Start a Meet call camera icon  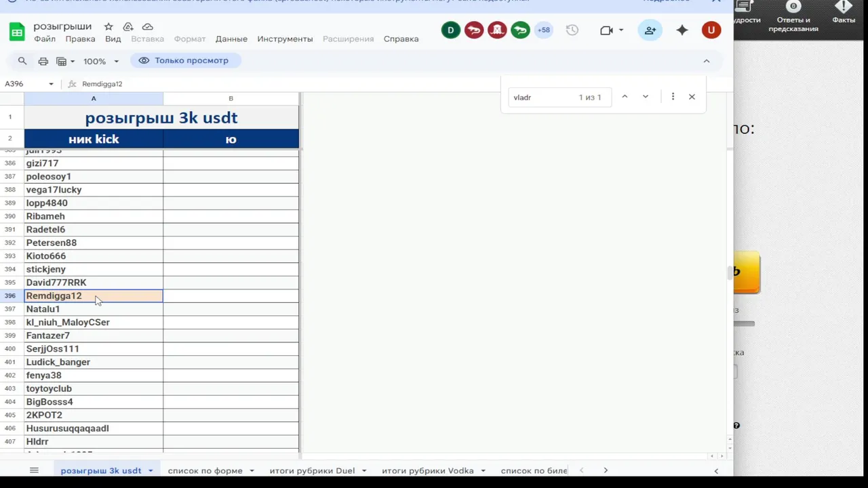tap(606, 30)
